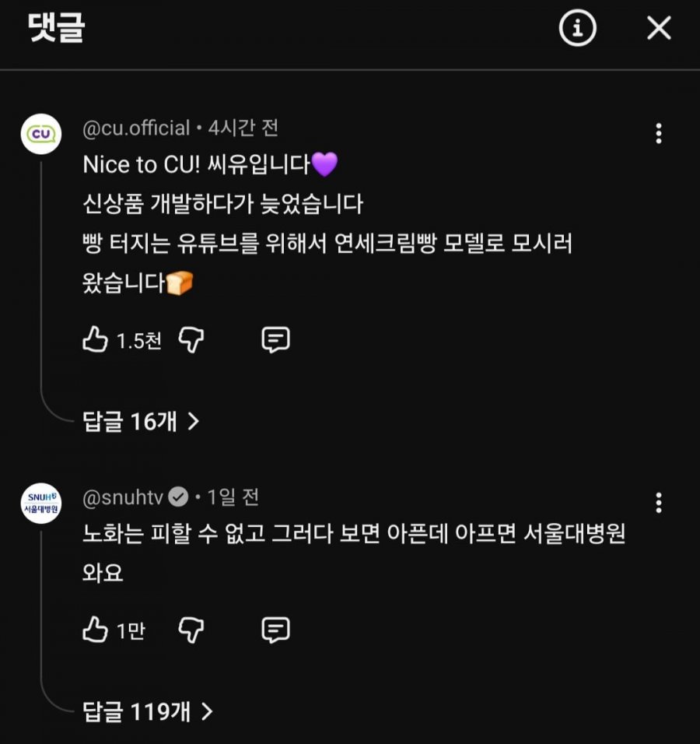The height and width of the screenshot is (744, 700).
Task: Expand the 16 replies thread
Action: (141, 421)
